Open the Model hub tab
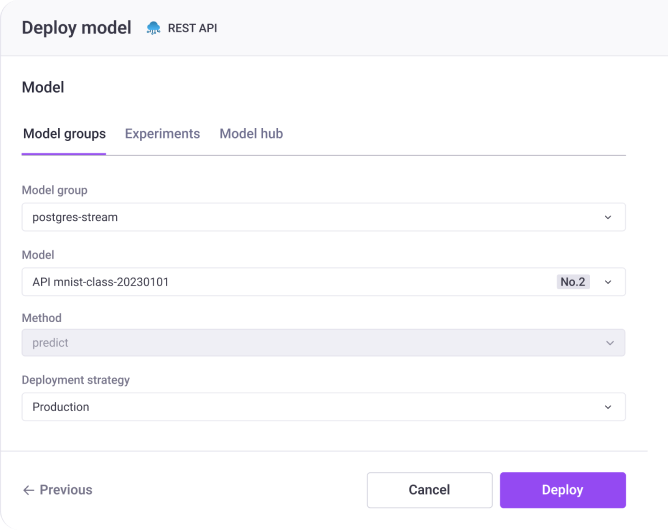668x530 pixels. click(251, 134)
